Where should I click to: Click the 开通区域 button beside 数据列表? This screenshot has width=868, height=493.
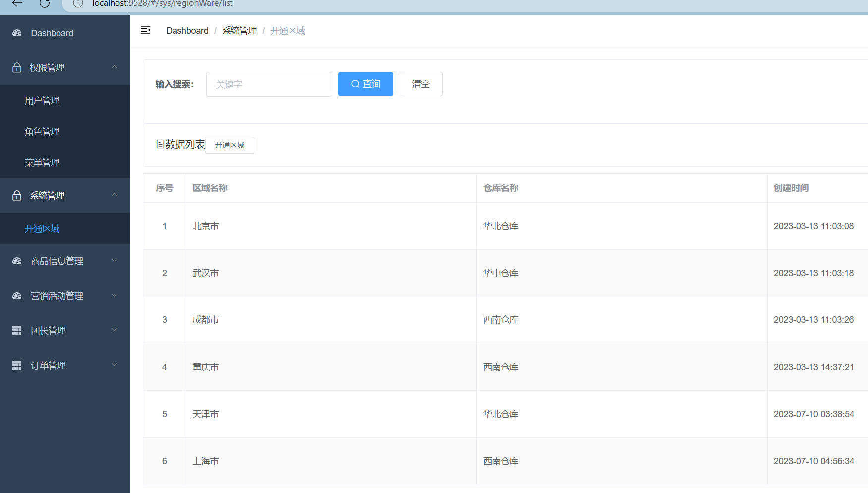[230, 145]
